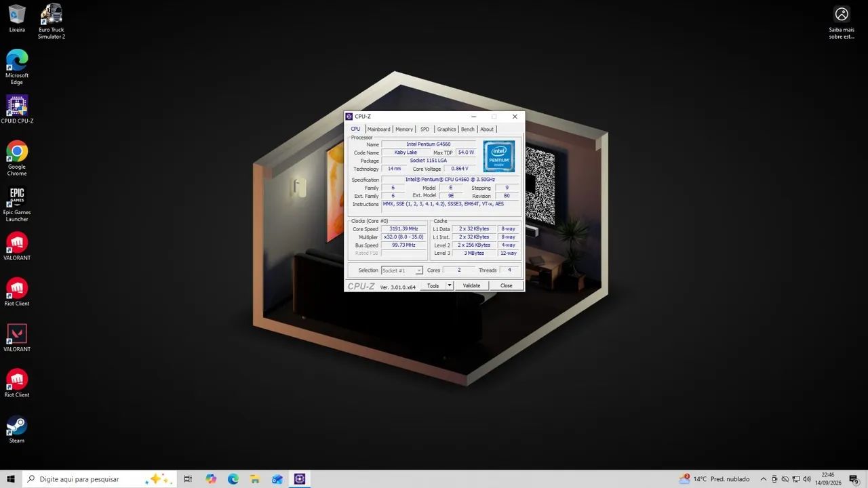Click the Core Voltage value '0.864 V'
The width and height of the screenshot is (868, 488).
coord(460,169)
